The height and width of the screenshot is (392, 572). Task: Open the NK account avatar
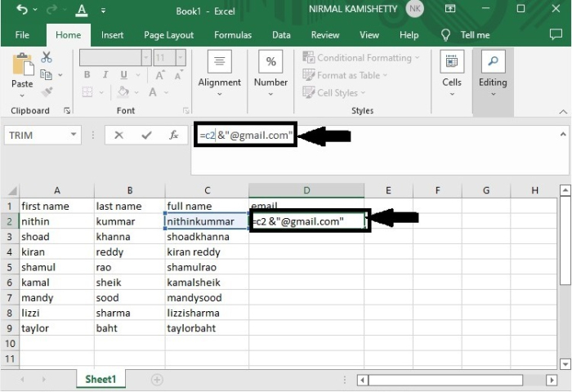(x=415, y=9)
